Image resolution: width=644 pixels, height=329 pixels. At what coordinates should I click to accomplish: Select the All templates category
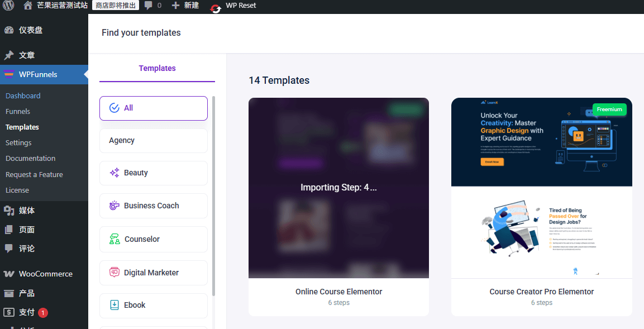coord(153,108)
